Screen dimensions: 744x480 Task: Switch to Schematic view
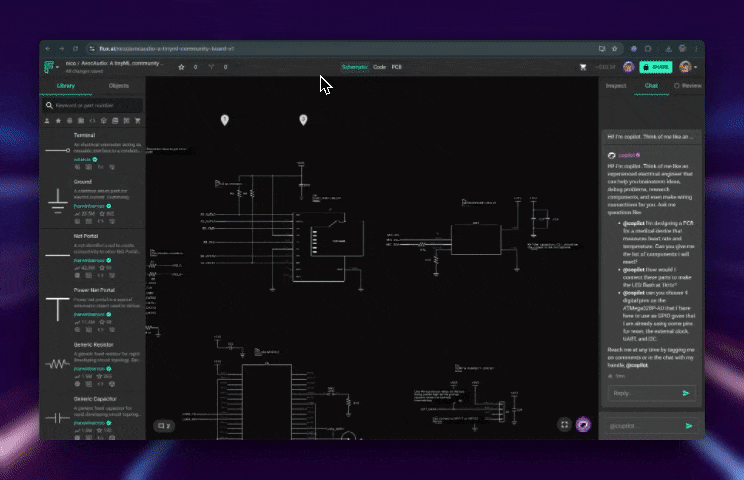[x=354, y=67]
